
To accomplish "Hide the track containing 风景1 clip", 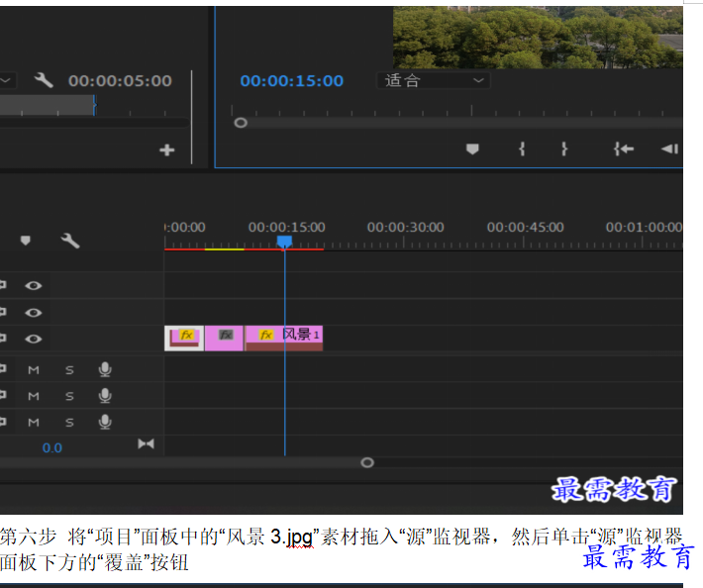I will click(x=34, y=339).
